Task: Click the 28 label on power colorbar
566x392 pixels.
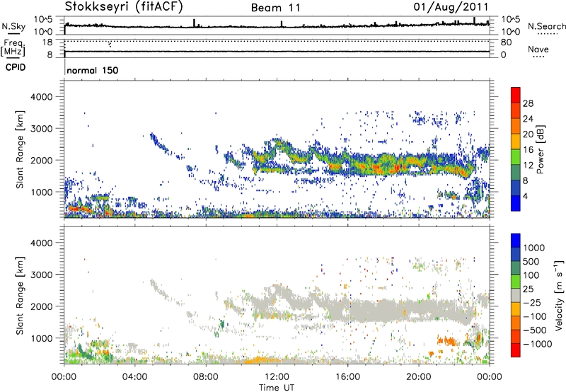Action: [528, 103]
